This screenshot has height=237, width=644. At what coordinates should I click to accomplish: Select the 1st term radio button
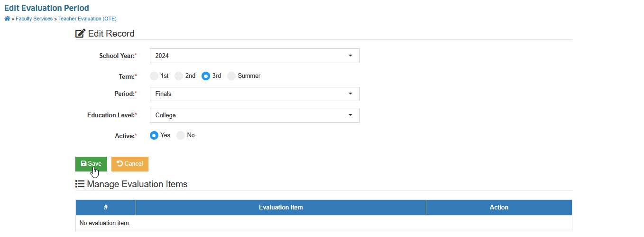click(154, 76)
